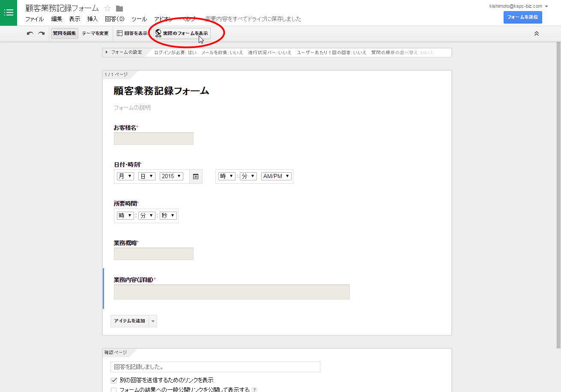Expand the フォームの設定 section
Screen dimensions: 561x392
(123, 52)
